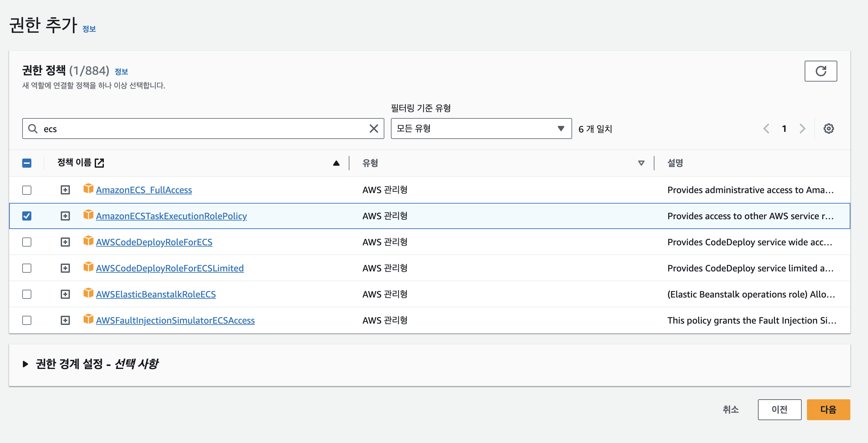
Task: Expand AWSCodeDeployRoleForECS plus icon
Action: pyautogui.click(x=65, y=242)
